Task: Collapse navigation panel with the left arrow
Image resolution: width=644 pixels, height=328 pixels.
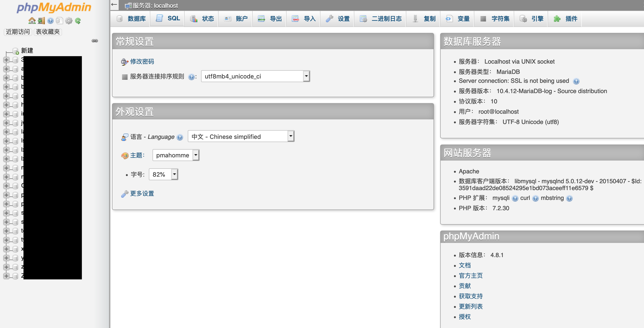Action: pyautogui.click(x=114, y=5)
